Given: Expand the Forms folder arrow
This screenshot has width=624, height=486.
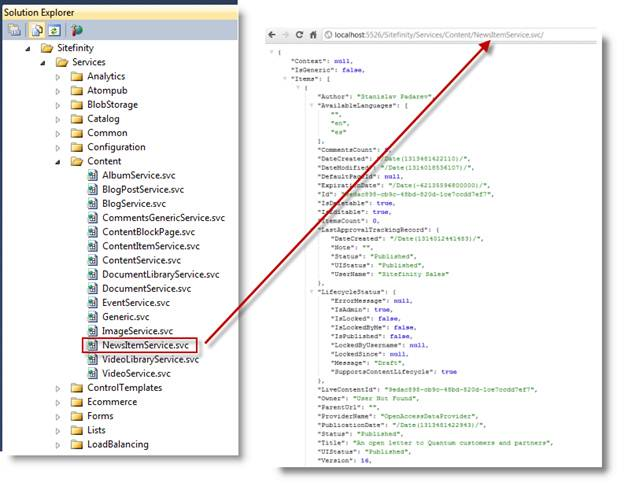Looking at the screenshot, I should click(x=58, y=417).
